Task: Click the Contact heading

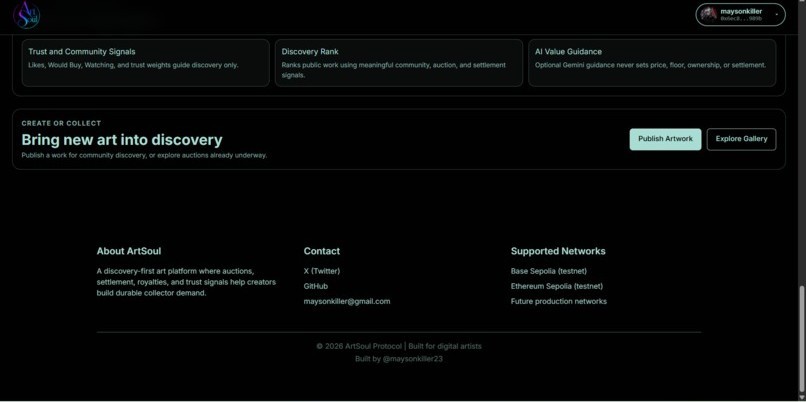Action: click(x=322, y=251)
